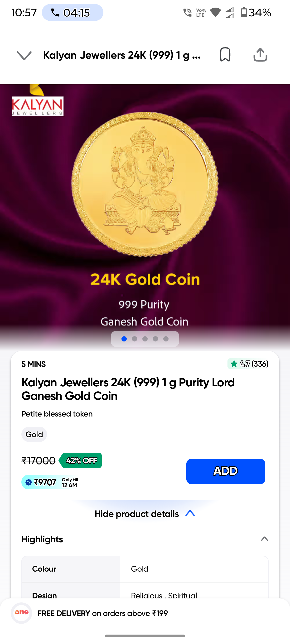Viewport: 290px width, 644px height.
Task: Tap the ₹9707 offer price badge
Action: click(x=50, y=482)
